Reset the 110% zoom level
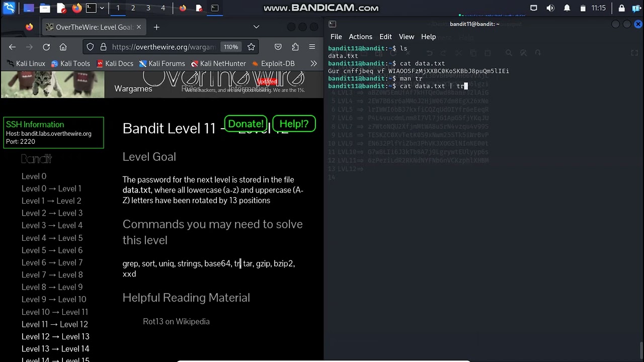 [x=231, y=47]
